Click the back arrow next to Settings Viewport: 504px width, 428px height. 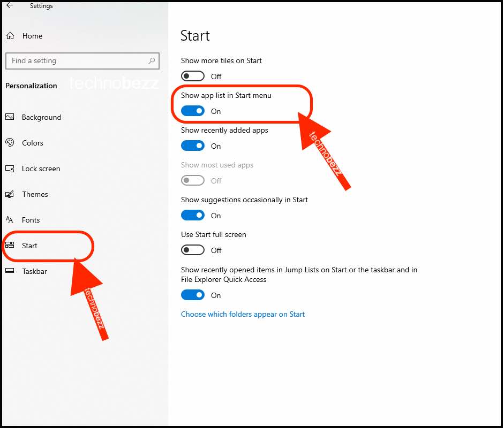(x=10, y=5)
